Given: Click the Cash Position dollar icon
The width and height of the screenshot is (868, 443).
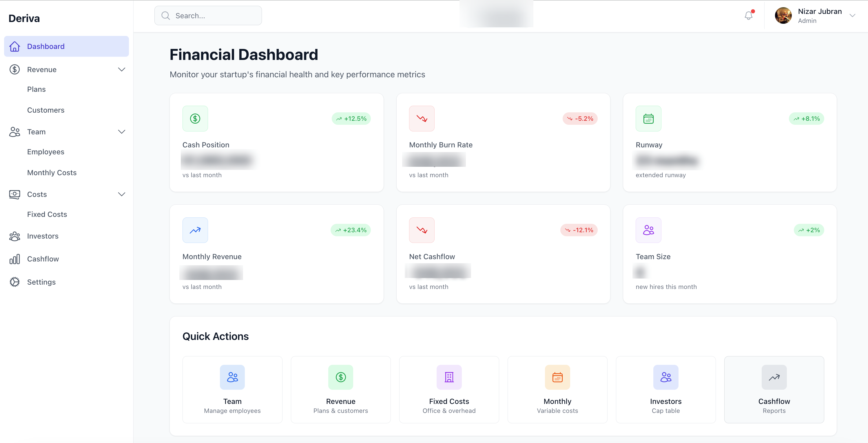Looking at the screenshot, I should pos(195,118).
